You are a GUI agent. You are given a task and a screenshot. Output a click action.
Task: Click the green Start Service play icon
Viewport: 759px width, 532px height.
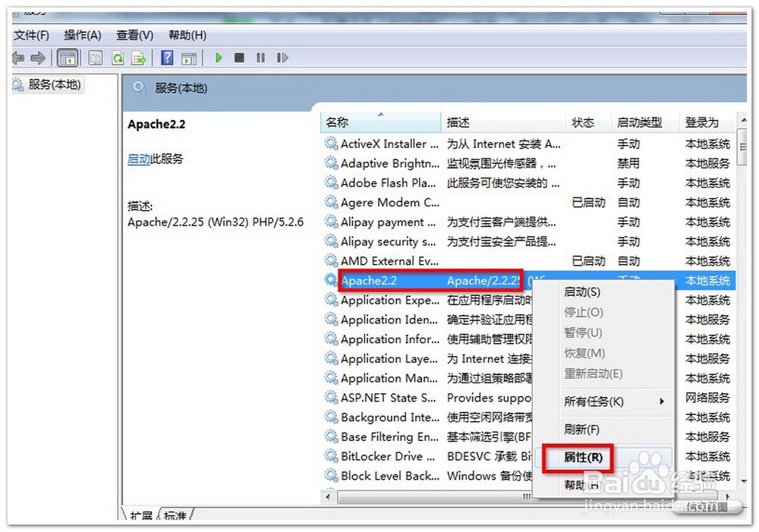219,58
